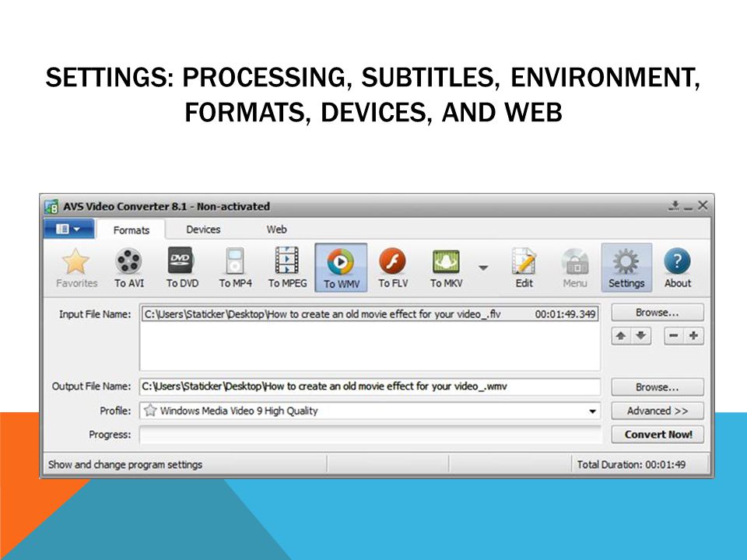747x560 pixels.
Task: Select the input .flv file row
Action: point(370,313)
